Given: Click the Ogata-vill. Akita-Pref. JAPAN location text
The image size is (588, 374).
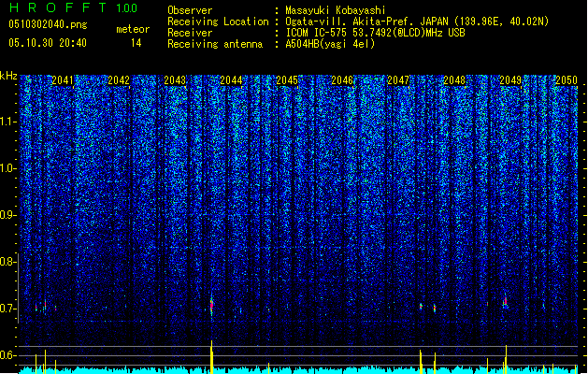Looking at the screenshot, I should (x=417, y=22).
